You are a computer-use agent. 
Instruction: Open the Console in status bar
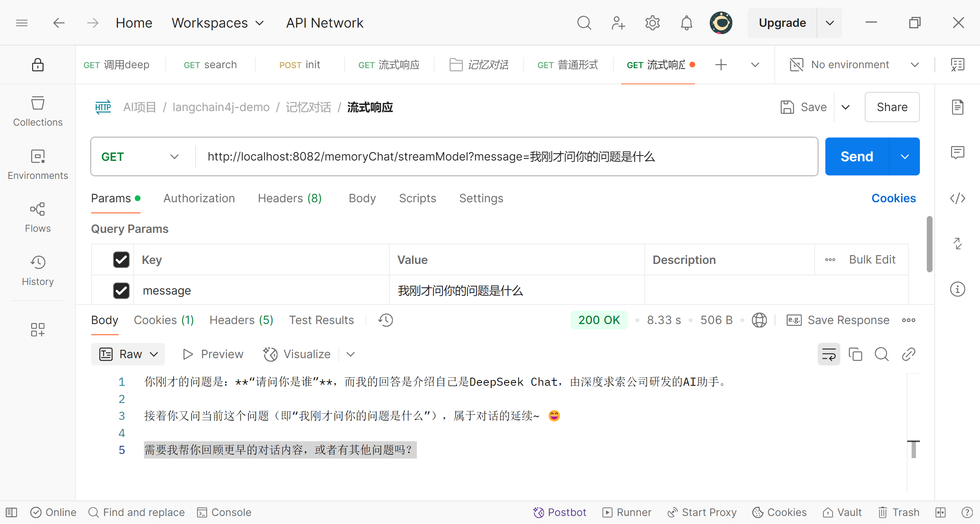[x=224, y=513]
